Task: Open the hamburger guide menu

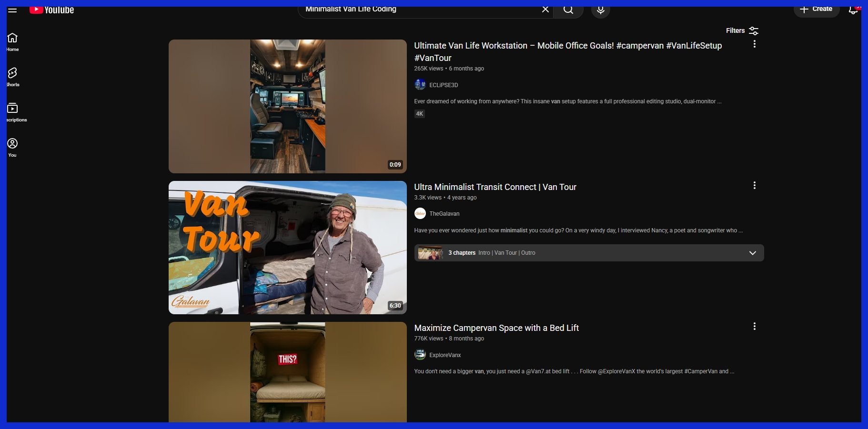Action: click(x=12, y=10)
